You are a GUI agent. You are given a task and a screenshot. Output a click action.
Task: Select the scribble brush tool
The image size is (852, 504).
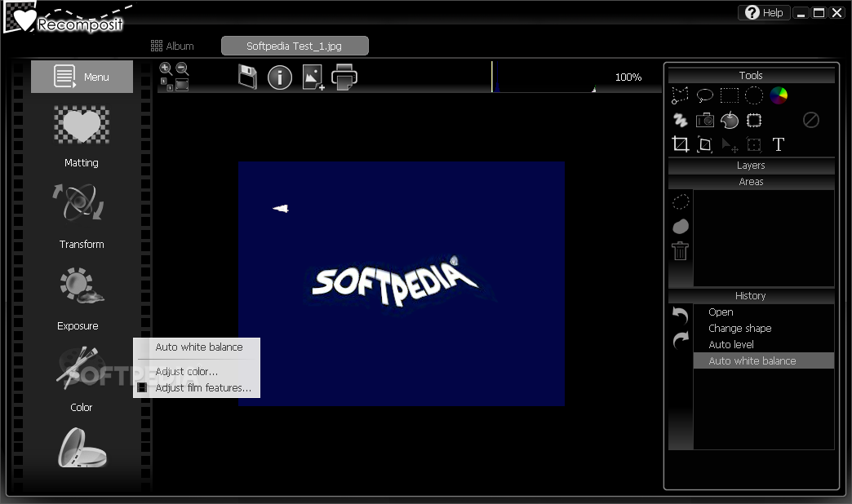(x=681, y=120)
